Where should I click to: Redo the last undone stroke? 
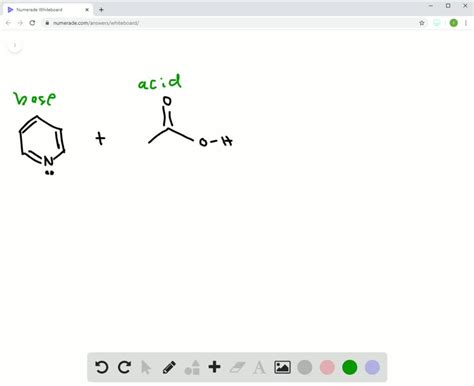(124, 367)
